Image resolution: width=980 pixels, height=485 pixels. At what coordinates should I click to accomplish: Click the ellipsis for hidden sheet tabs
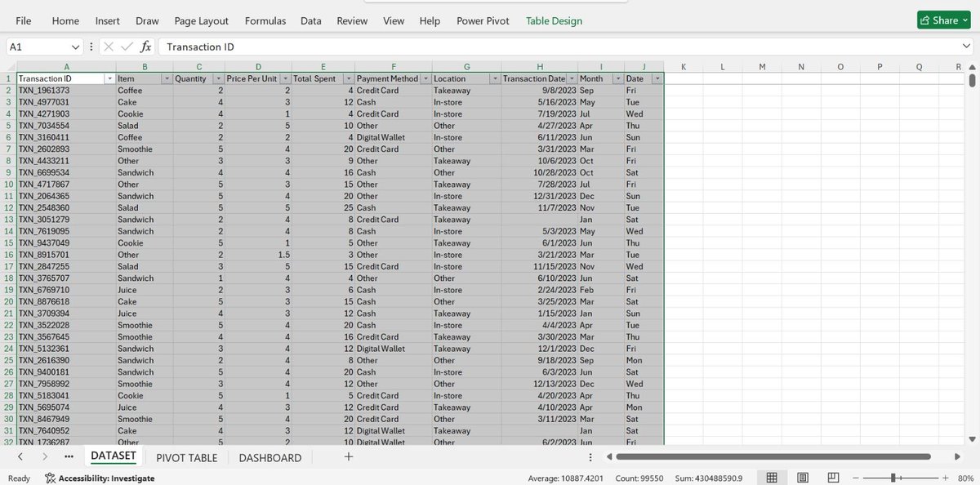click(x=69, y=457)
